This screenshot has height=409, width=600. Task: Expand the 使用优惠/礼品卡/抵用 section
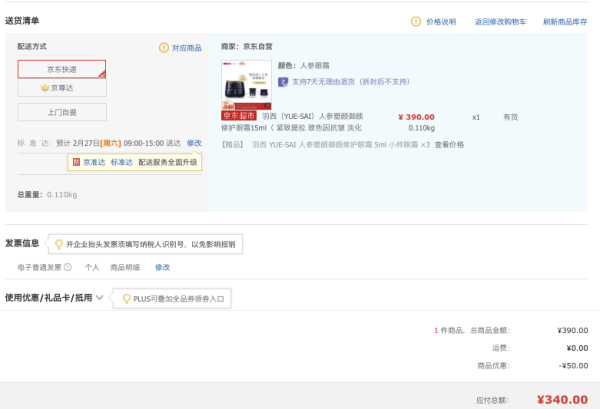[x=54, y=298]
